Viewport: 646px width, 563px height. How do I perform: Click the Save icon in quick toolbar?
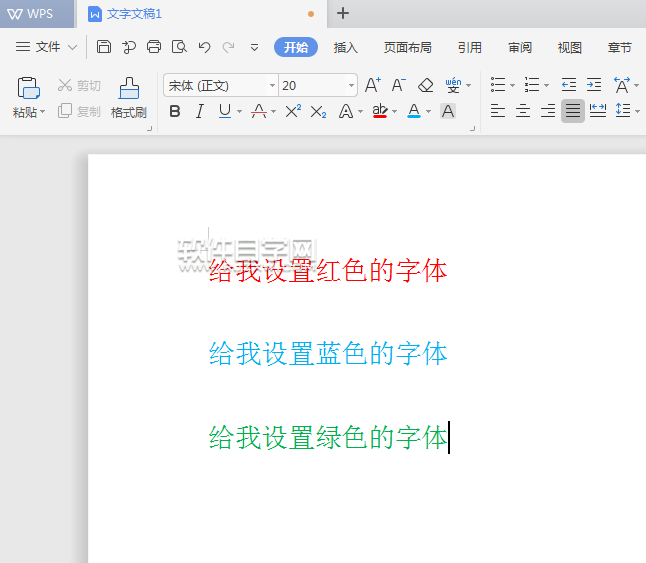pos(105,47)
